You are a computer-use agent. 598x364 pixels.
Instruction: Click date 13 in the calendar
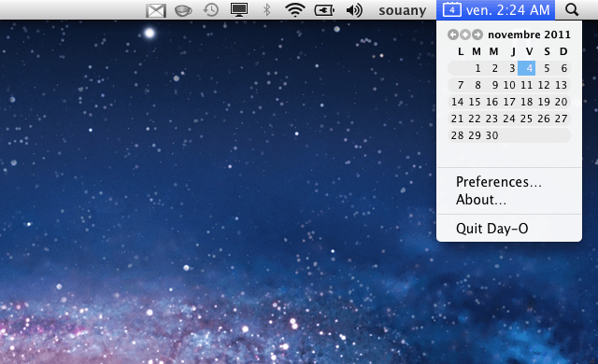pyautogui.click(x=561, y=85)
